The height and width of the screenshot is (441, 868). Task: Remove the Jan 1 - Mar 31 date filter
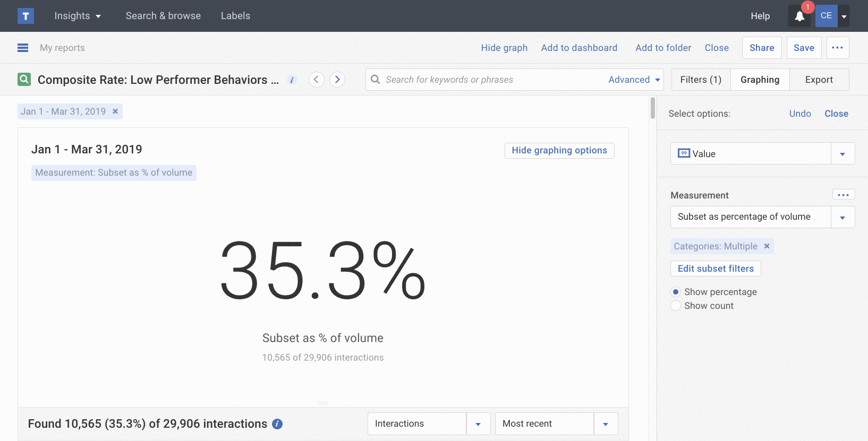(x=115, y=111)
